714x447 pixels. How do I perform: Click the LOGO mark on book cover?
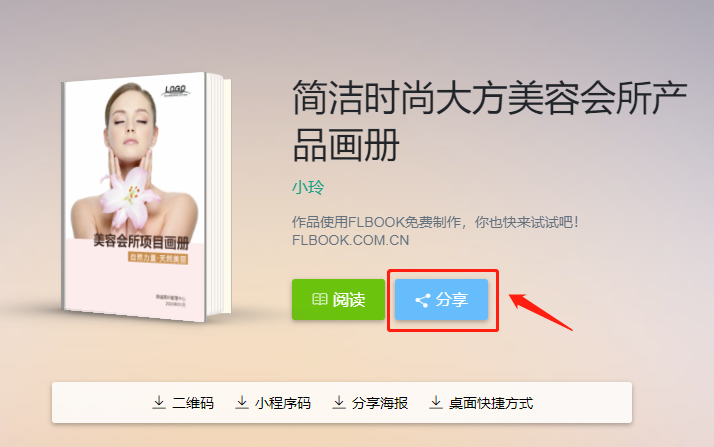coord(176,90)
